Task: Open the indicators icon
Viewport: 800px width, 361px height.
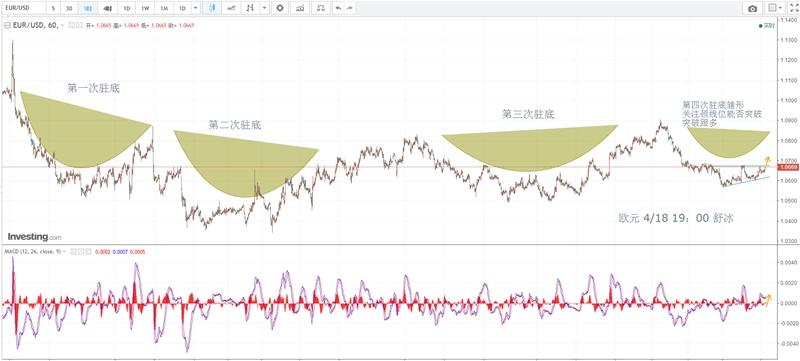Action: click(x=301, y=9)
